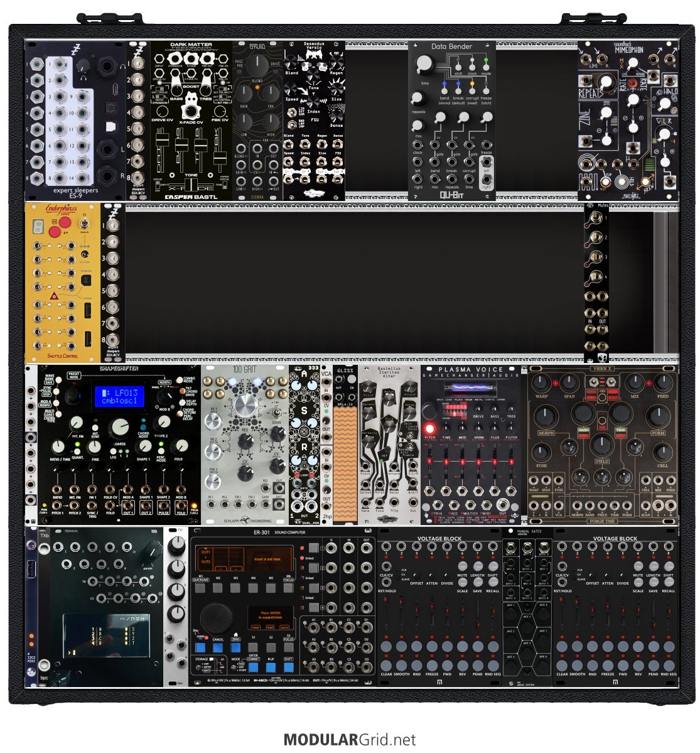Push CLEAR on the left Voltage Block
Viewport: 700px width, 753px height.
pos(387,665)
